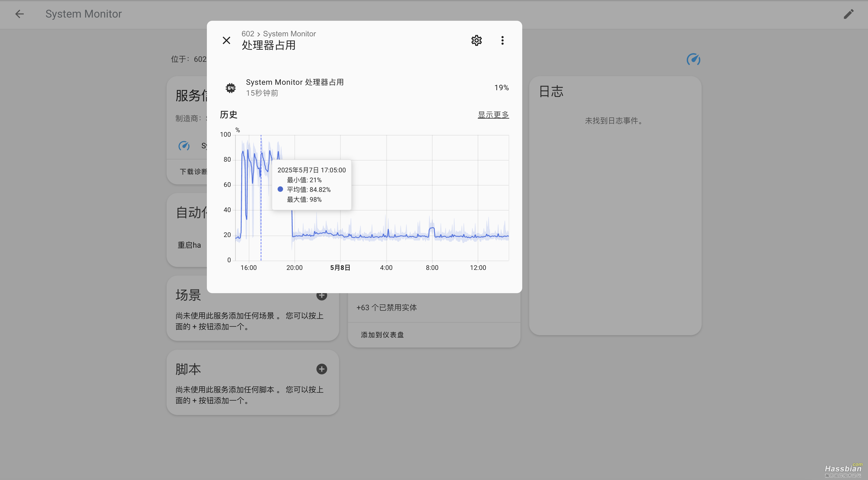Click the processor chip icon
The height and width of the screenshot is (480, 868).
click(231, 88)
